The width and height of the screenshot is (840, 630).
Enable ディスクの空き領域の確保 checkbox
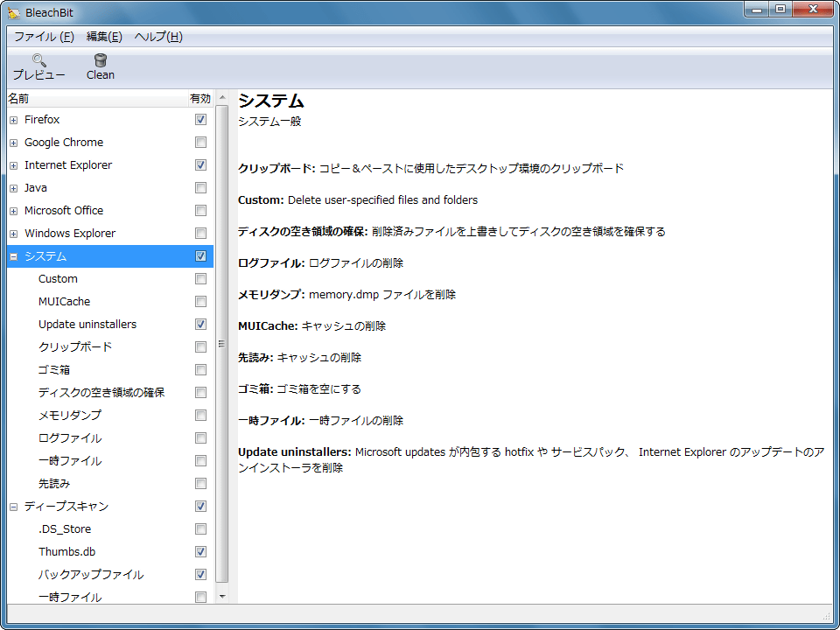(x=201, y=393)
